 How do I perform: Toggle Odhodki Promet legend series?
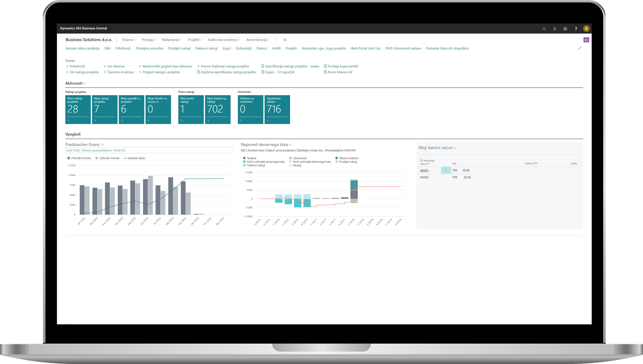[x=107, y=158]
